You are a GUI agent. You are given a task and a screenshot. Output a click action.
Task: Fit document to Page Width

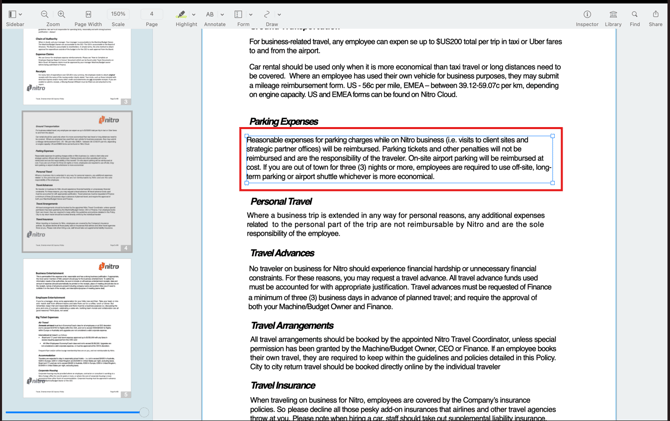point(88,14)
